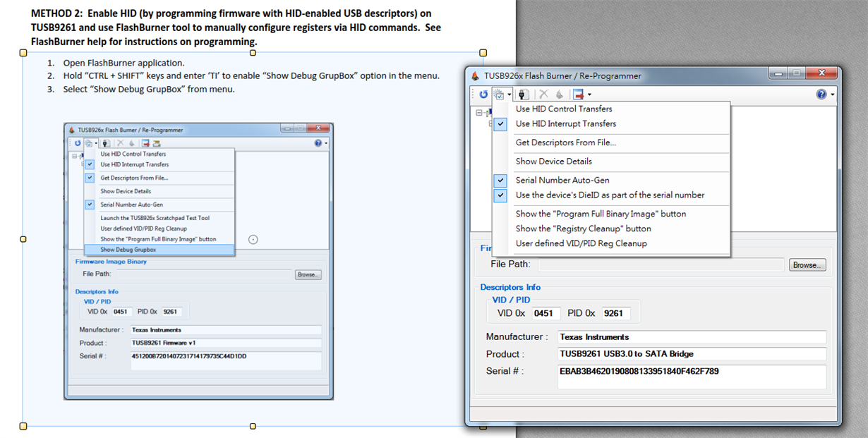
Task: Click list step "Open FlashBurner application."
Action: [x=123, y=63]
